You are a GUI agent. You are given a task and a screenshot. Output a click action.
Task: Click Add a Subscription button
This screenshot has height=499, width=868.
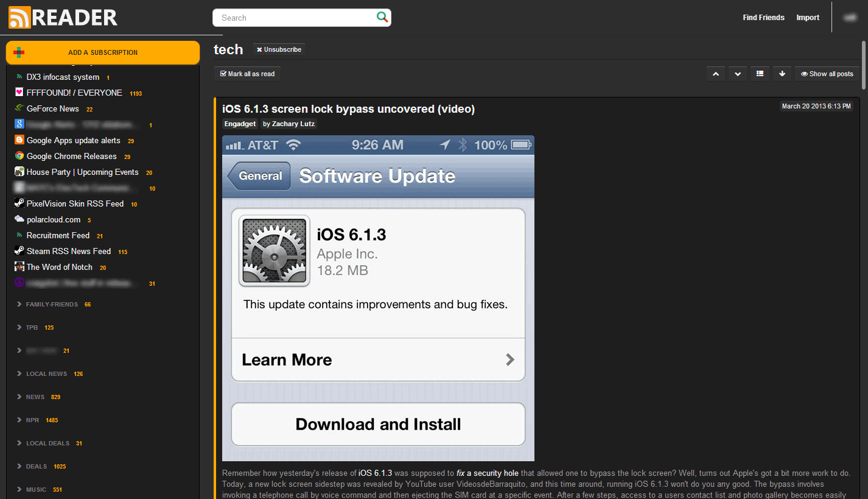(103, 52)
